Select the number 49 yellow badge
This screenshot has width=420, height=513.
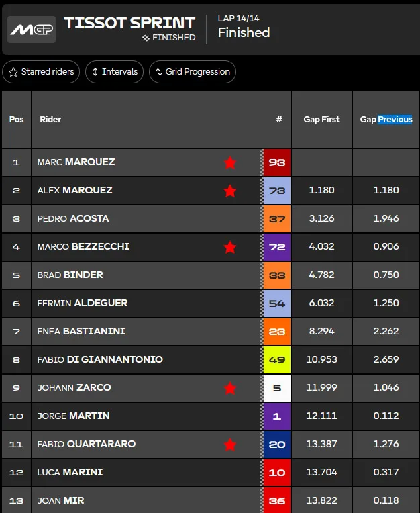277,360
